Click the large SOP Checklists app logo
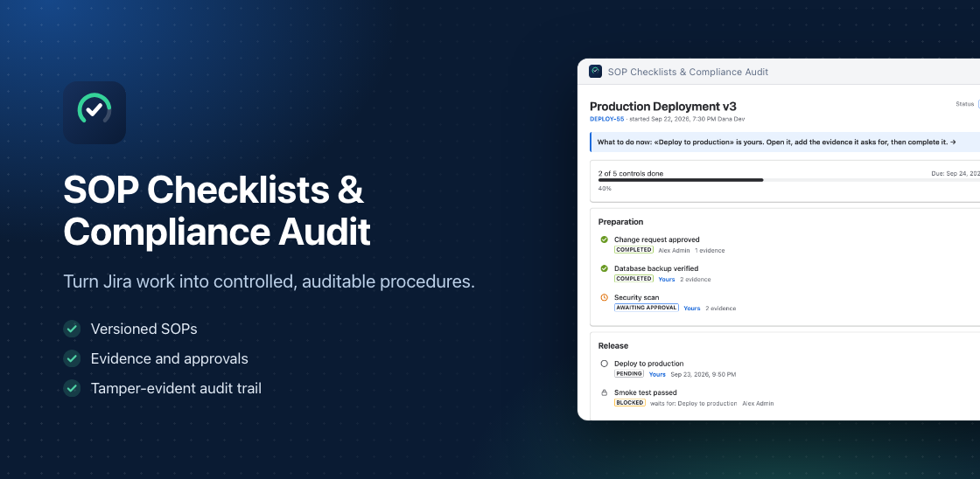The height and width of the screenshot is (479, 980). point(94,113)
